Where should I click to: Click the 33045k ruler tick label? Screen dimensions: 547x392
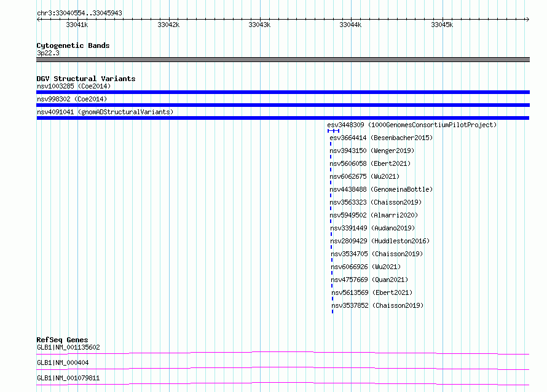[442, 25]
